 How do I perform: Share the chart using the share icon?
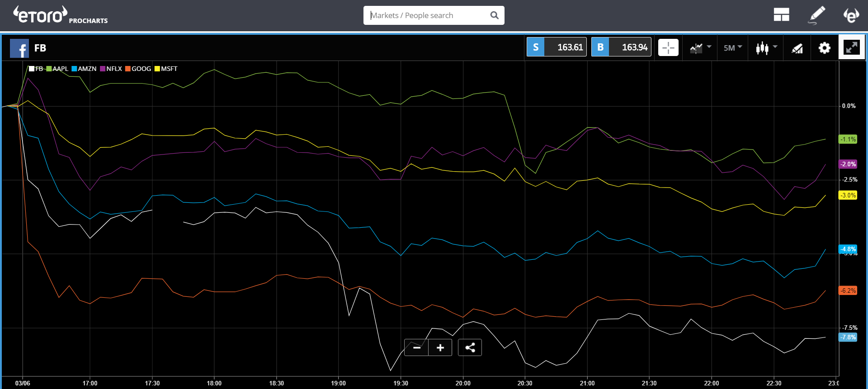coord(470,347)
